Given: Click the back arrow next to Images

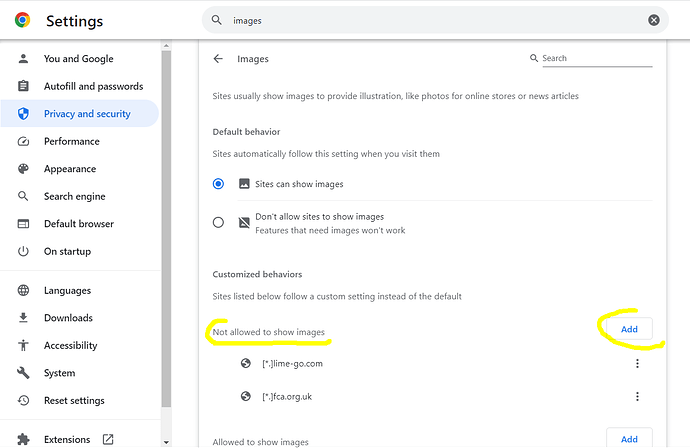Looking at the screenshot, I should (218, 59).
